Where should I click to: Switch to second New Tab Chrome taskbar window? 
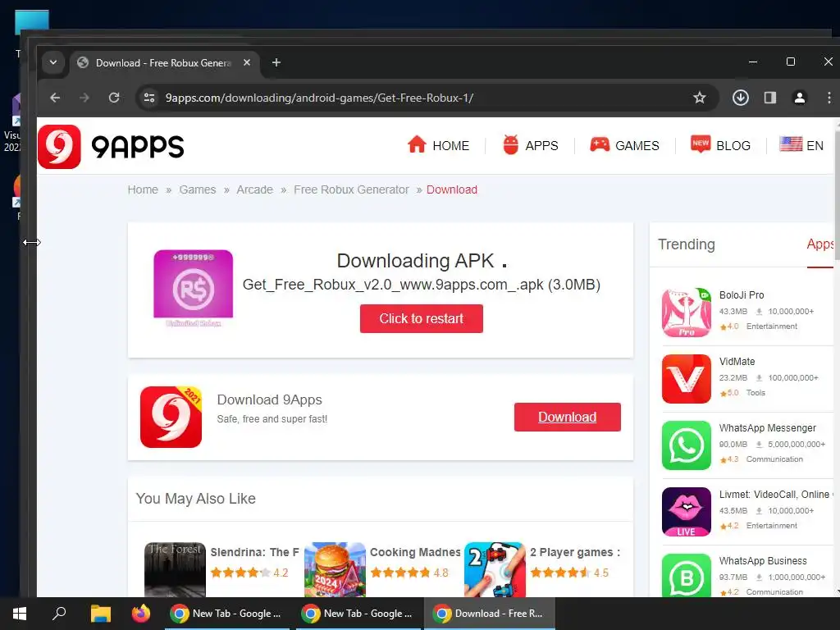(x=358, y=614)
